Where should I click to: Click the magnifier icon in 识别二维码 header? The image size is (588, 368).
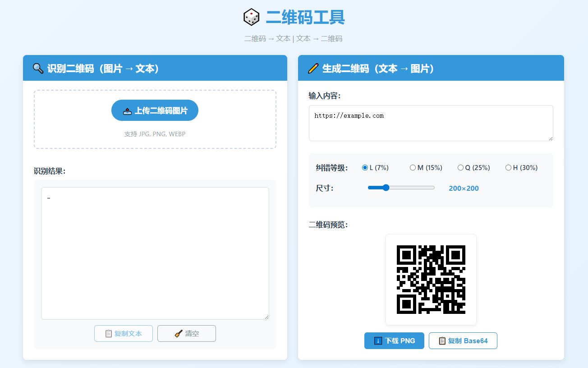coord(38,69)
